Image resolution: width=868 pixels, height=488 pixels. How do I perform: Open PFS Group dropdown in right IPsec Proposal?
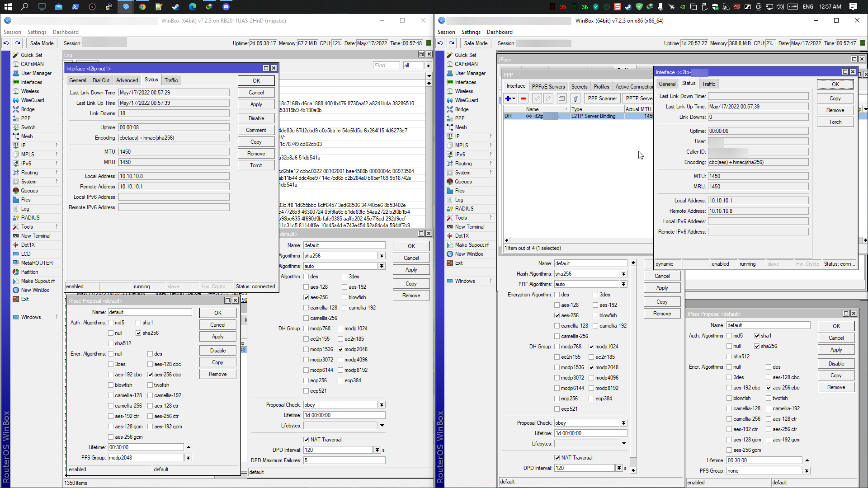[x=807, y=471]
